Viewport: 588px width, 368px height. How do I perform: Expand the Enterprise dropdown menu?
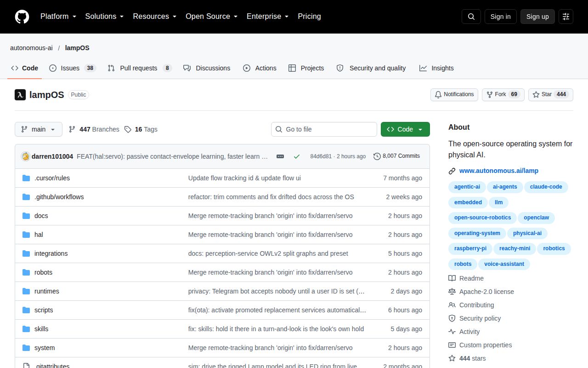coord(268,17)
